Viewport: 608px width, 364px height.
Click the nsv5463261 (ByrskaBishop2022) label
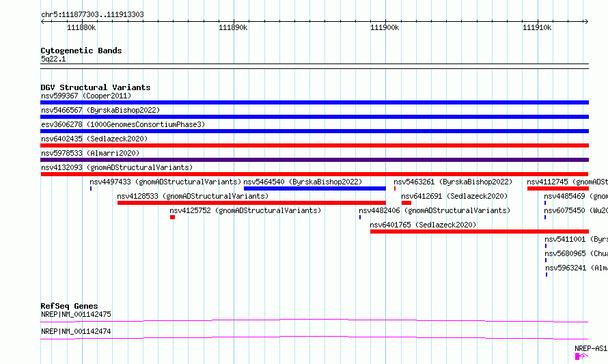point(453,182)
